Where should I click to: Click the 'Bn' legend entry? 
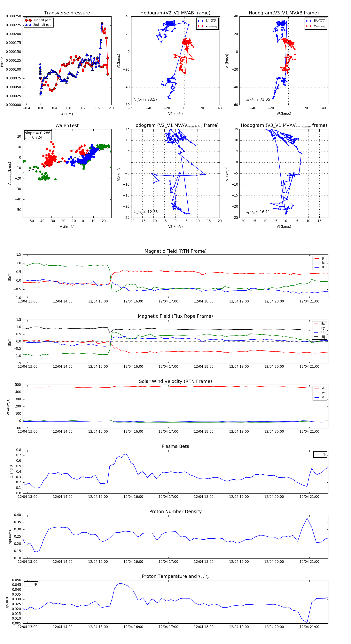point(320,268)
